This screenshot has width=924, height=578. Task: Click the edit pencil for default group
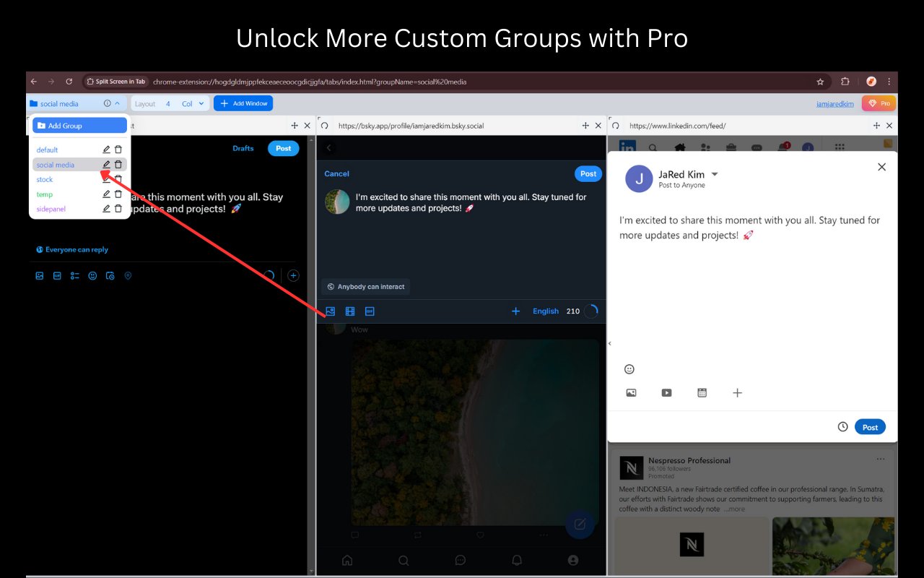[x=106, y=150]
